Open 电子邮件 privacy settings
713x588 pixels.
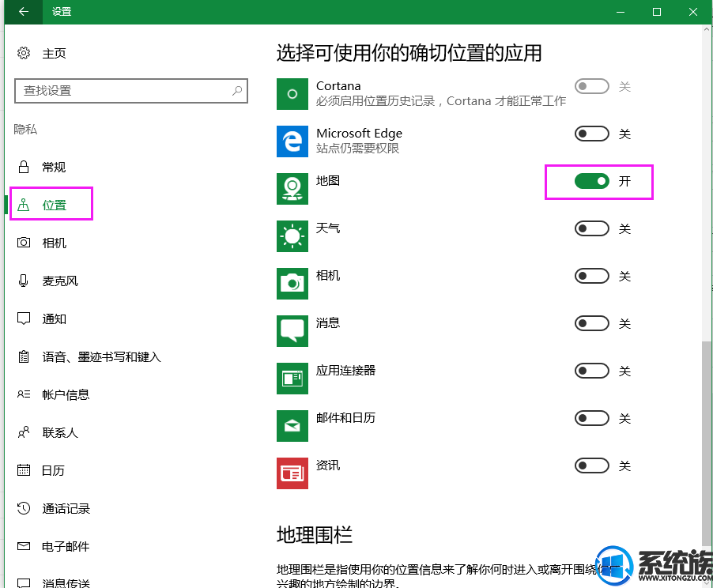click(66, 546)
